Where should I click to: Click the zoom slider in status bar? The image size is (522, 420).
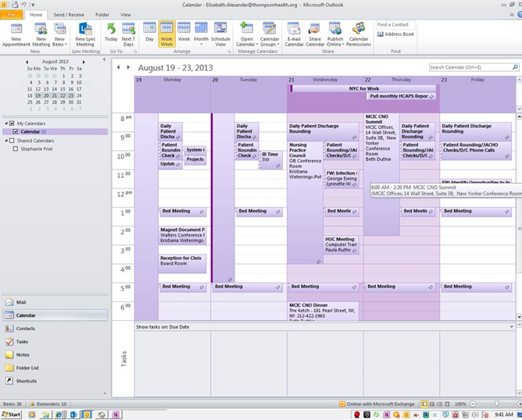pyautogui.click(x=496, y=404)
